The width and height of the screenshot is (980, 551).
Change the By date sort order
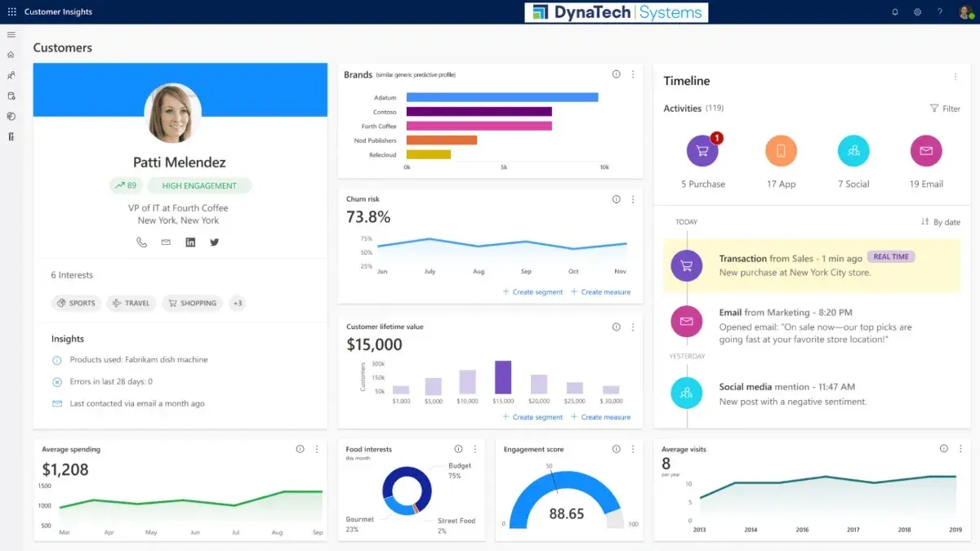click(x=941, y=222)
